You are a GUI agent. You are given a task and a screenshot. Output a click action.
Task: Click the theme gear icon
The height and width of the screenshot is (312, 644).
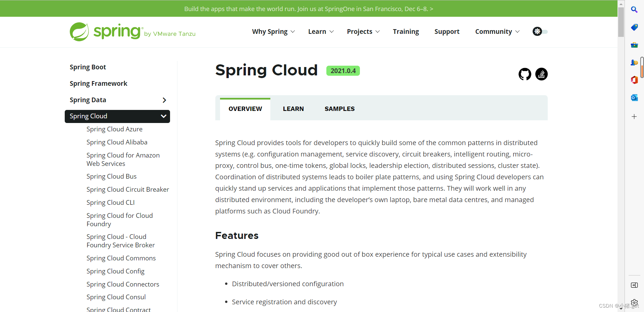point(538,31)
